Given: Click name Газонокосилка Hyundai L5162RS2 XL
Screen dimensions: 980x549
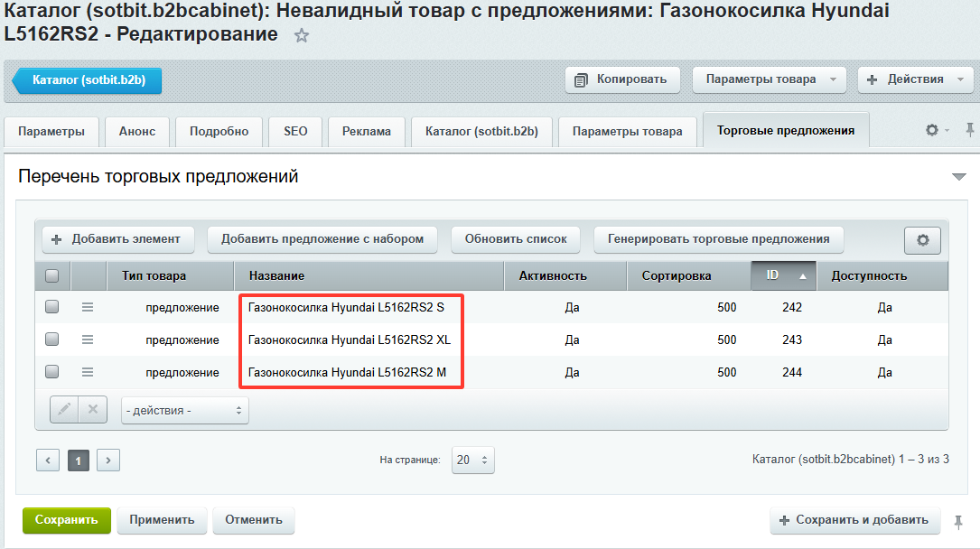Looking at the screenshot, I should click(350, 340).
